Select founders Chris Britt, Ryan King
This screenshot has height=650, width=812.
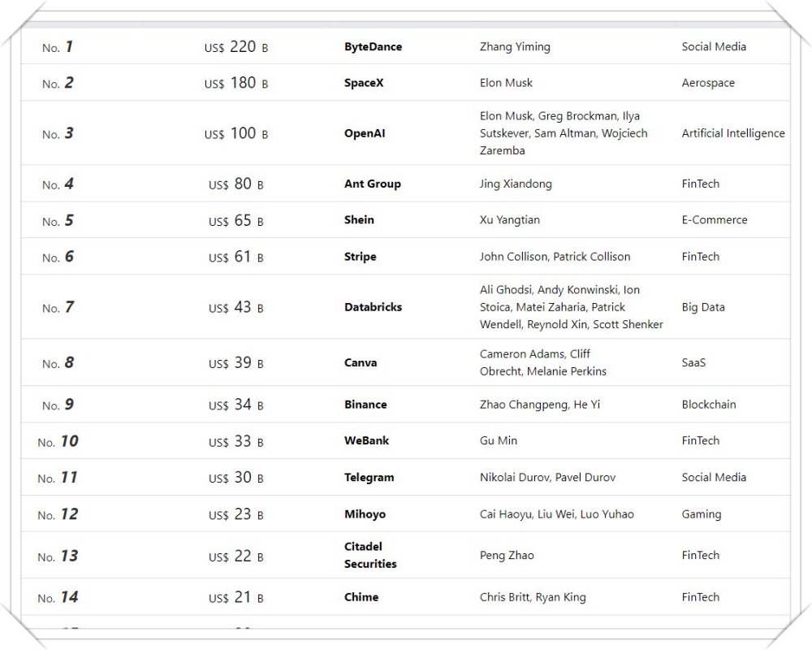coord(533,597)
